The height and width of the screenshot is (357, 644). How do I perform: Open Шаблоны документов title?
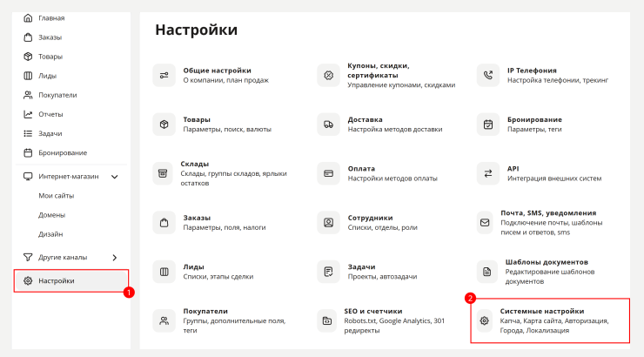[x=547, y=262]
